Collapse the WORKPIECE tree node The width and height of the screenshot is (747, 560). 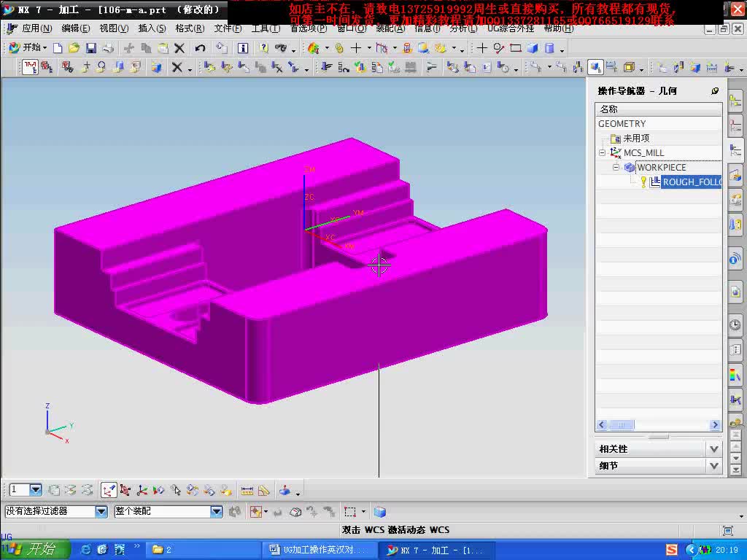point(616,167)
